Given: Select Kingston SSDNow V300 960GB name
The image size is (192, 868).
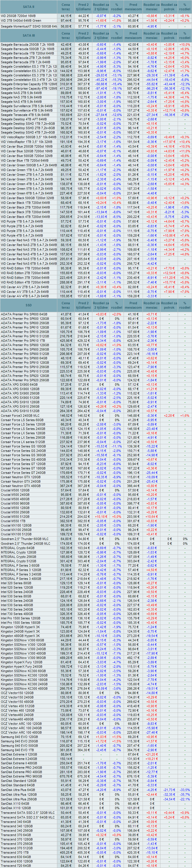Looking at the screenshot, I should [x=23, y=658].
